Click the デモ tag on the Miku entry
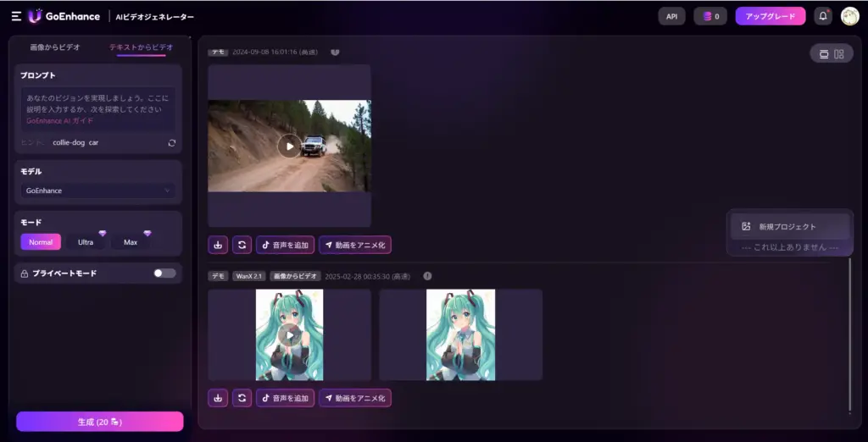Viewport: 868px width, 442px height. coord(218,276)
